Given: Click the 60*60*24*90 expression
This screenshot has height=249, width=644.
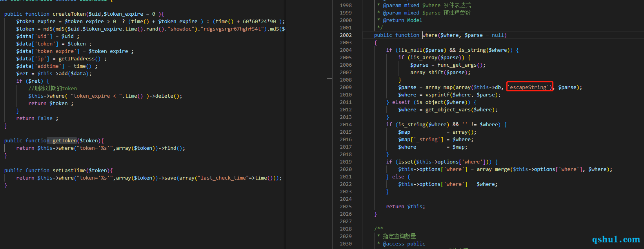Looking at the screenshot, I should (259, 21).
